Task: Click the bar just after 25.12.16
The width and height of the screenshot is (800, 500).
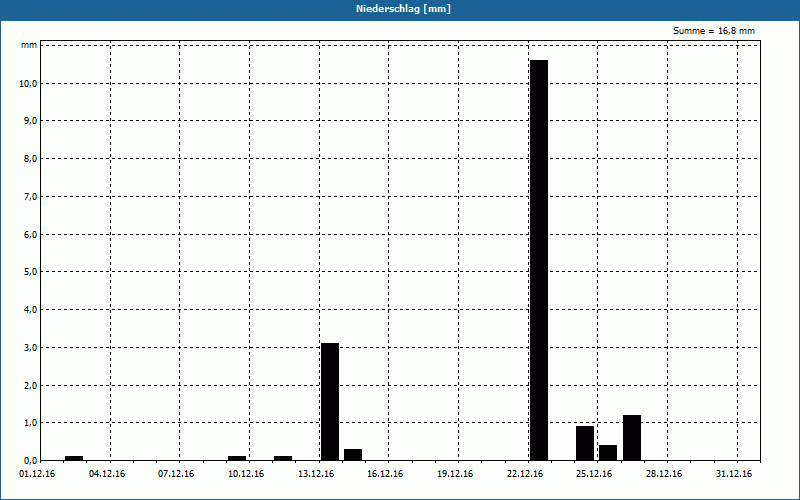Action: point(608,453)
